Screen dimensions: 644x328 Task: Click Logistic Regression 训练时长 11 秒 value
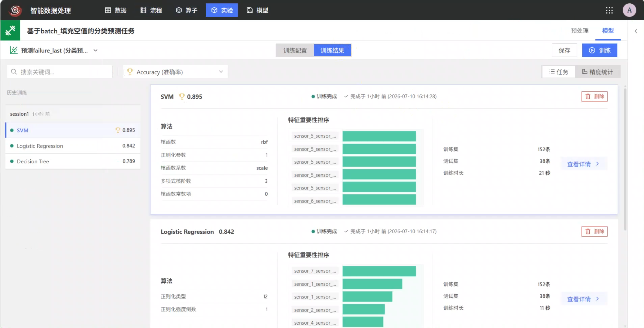(x=545, y=308)
